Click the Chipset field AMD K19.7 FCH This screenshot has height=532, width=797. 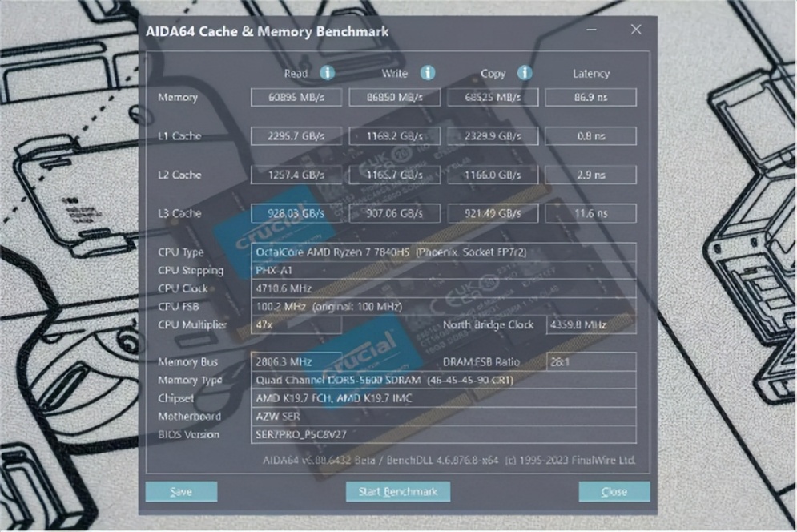(443, 398)
